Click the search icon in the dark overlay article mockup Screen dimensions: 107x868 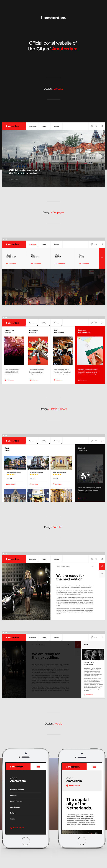pyautogui.click(x=102, y=637)
